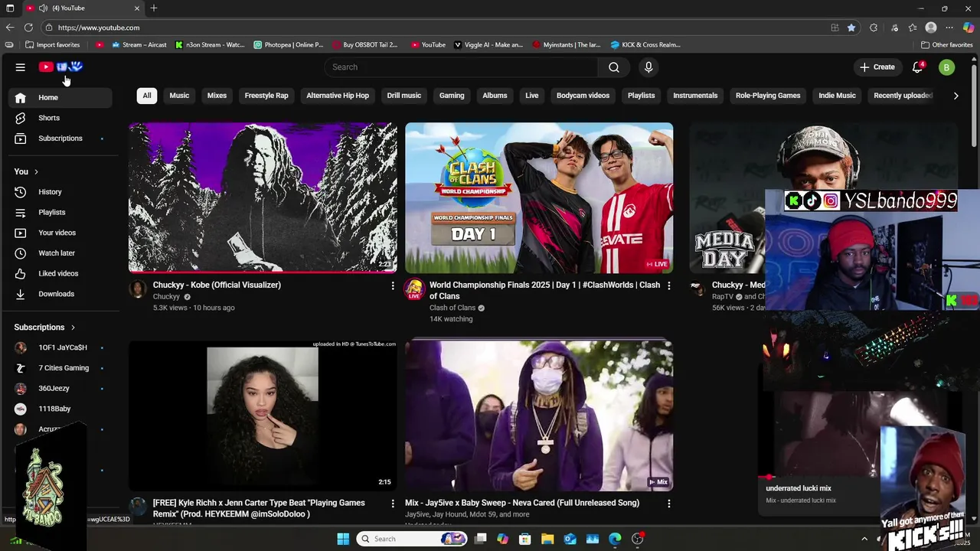Screen dimensions: 980x551
Task: Open 360Jeezy subscription channel
Action: (x=60, y=389)
